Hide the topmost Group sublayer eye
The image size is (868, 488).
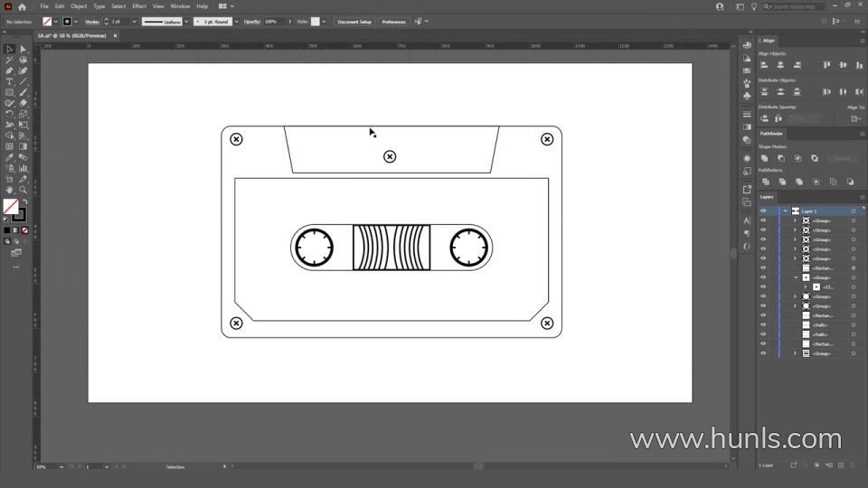[x=763, y=221]
